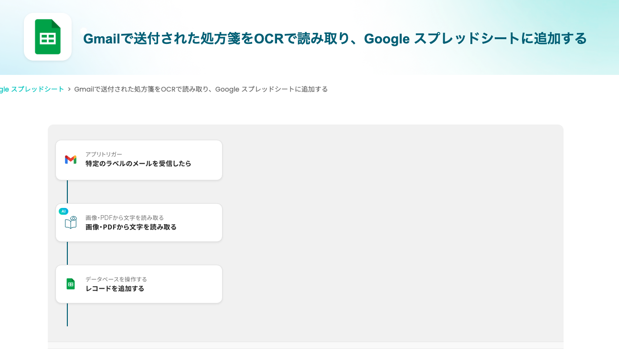Click the page title heading text
Screen dimensions: 619x364
(x=334, y=39)
